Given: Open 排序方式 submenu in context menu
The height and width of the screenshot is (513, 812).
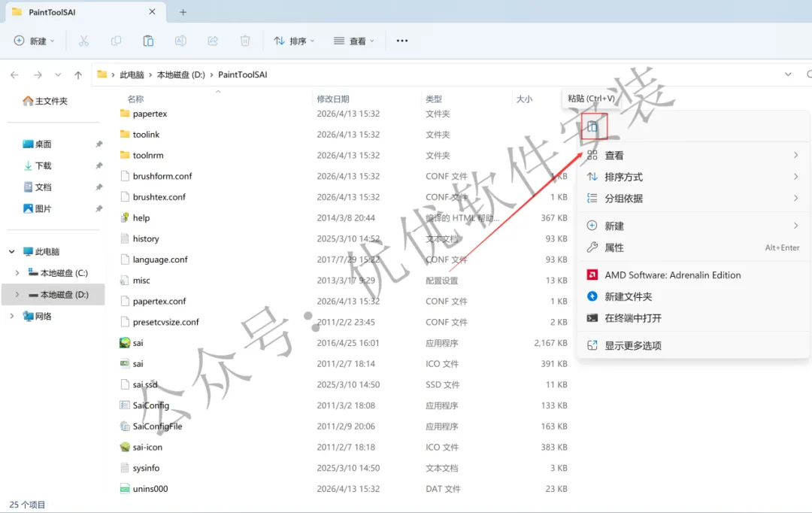Looking at the screenshot, I should (693, 178).
